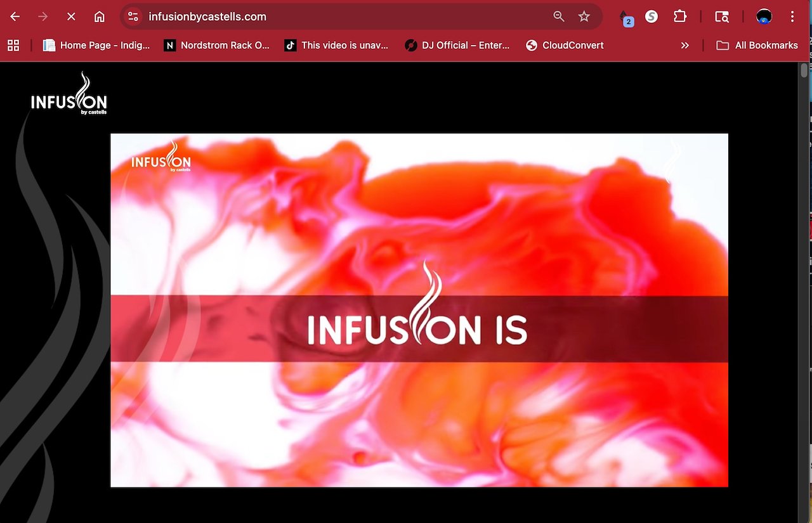The width and height of the screenshot is (812, 523).
Task: Open the round S extension
Action: click(x=652, y=17)
